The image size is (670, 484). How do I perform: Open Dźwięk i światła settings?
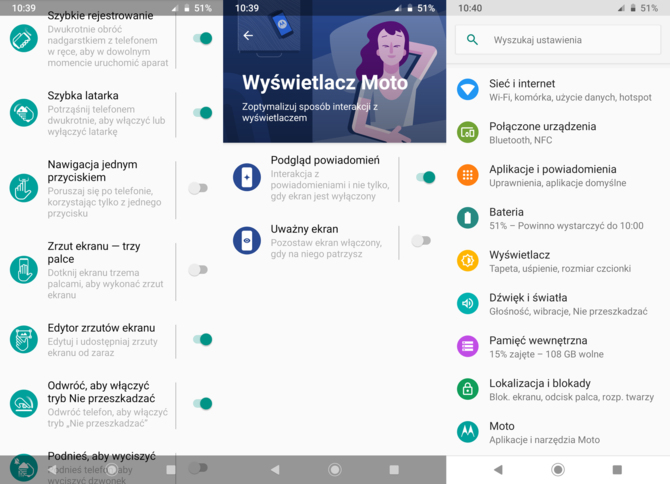[x=558, y=303]
